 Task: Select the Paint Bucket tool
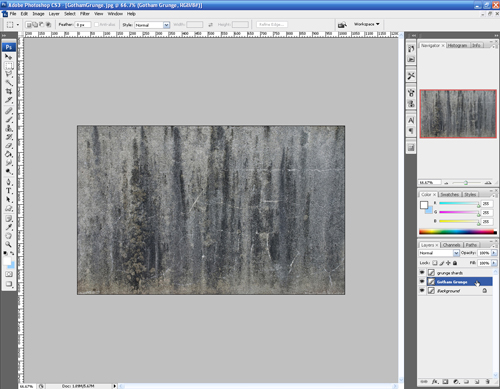(x=9, y=154)
